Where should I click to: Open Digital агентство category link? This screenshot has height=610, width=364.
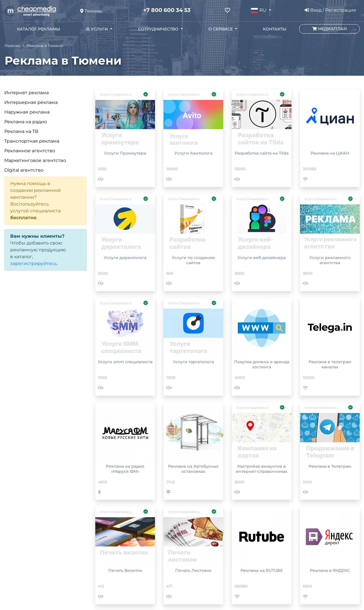(x=24, y=170)
